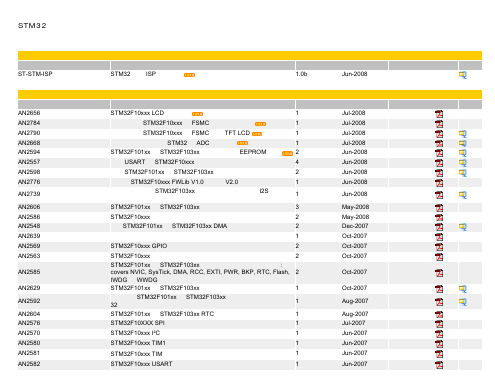
Task: Download the AN2629 software icon
Action: coord(462,289)
